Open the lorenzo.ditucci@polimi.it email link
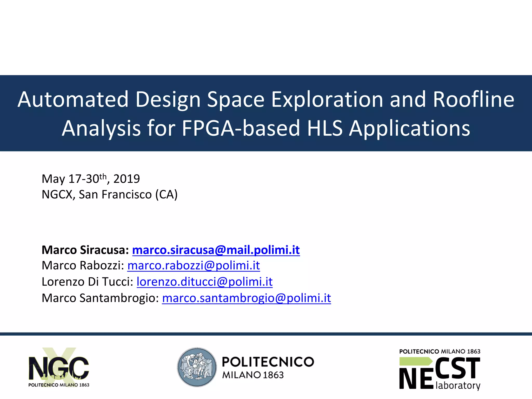The width and height of the screenshot is (532, 399). click(204, 282)
